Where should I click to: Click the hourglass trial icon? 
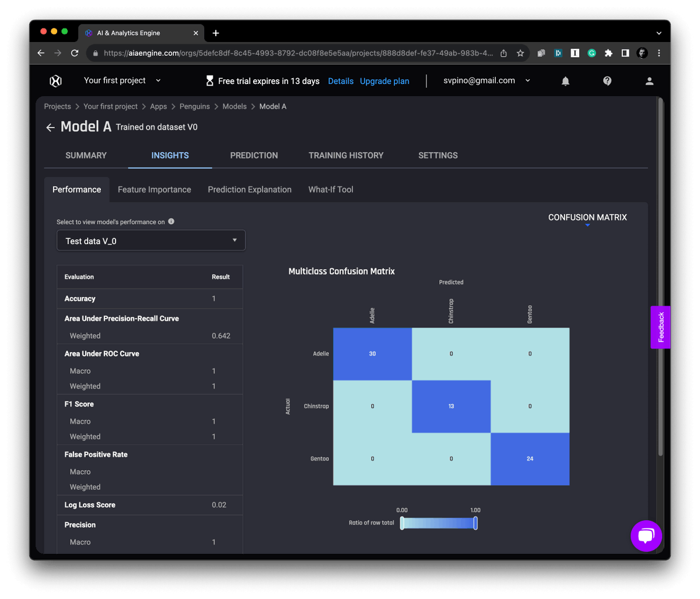210,81
